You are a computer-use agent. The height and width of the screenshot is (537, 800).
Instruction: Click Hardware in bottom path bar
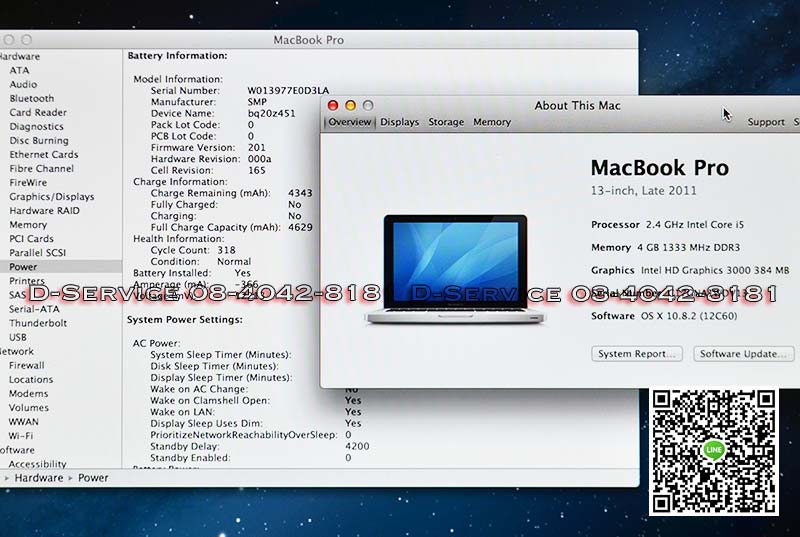39,478
